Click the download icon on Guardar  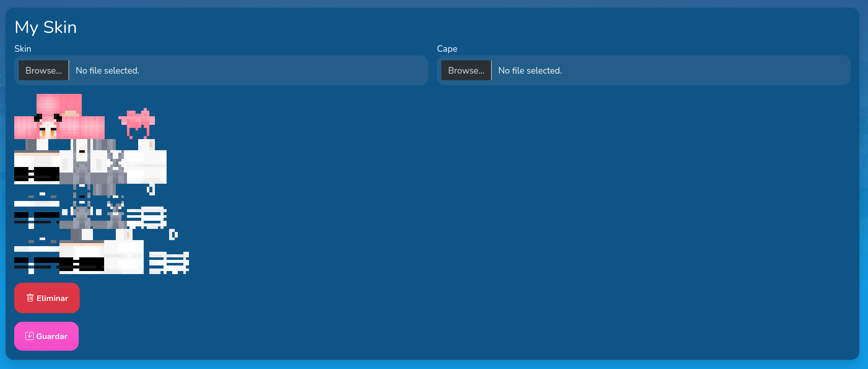tap(29, 336)
